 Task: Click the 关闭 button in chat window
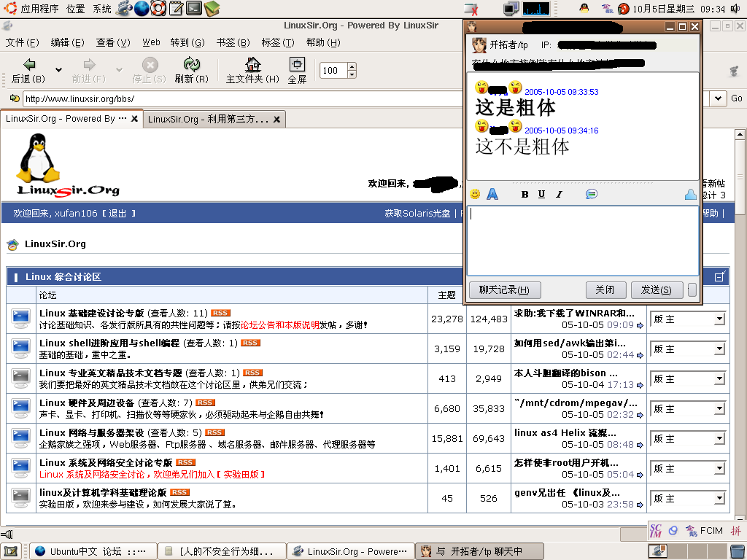(x=605, y=289)
